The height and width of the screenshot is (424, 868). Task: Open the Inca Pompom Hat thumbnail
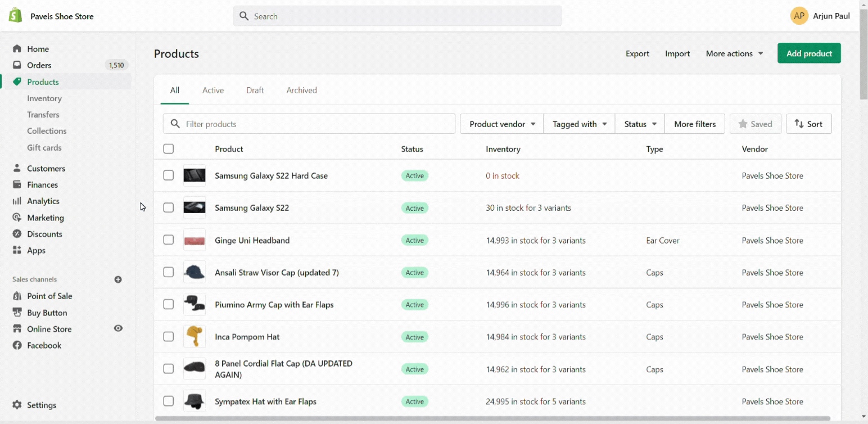(x=195, y=336)
